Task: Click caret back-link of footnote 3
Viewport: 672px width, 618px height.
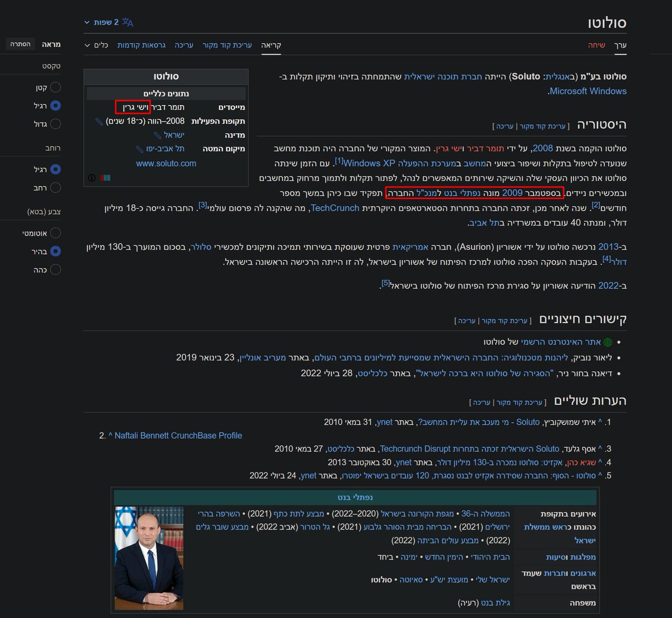Action: click(x=600, y=449)
